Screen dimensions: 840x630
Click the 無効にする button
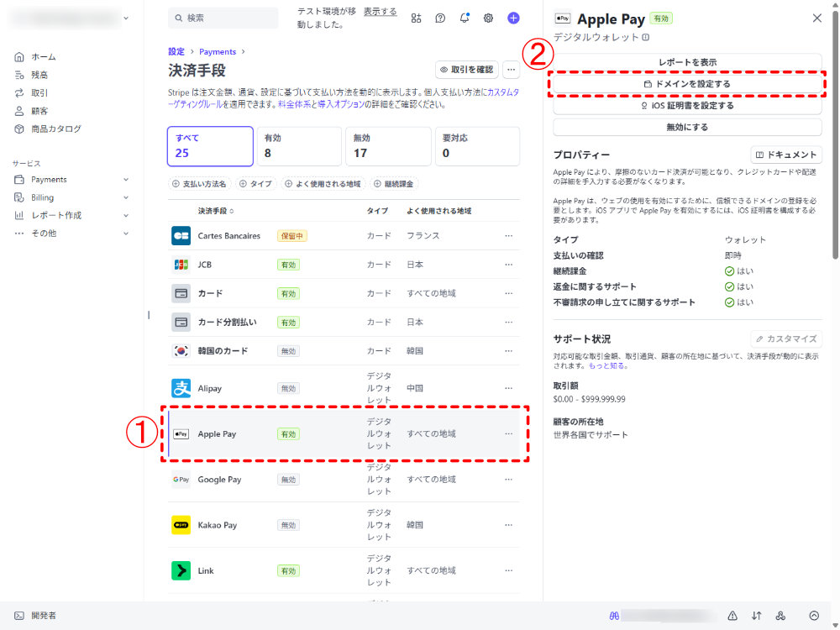(687, 128)
